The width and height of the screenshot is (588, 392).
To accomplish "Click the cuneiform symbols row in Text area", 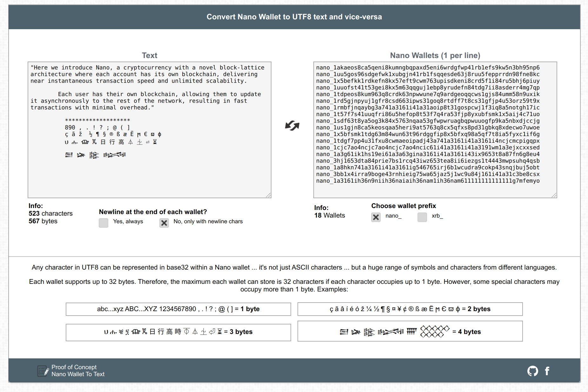I will [95, 155].
